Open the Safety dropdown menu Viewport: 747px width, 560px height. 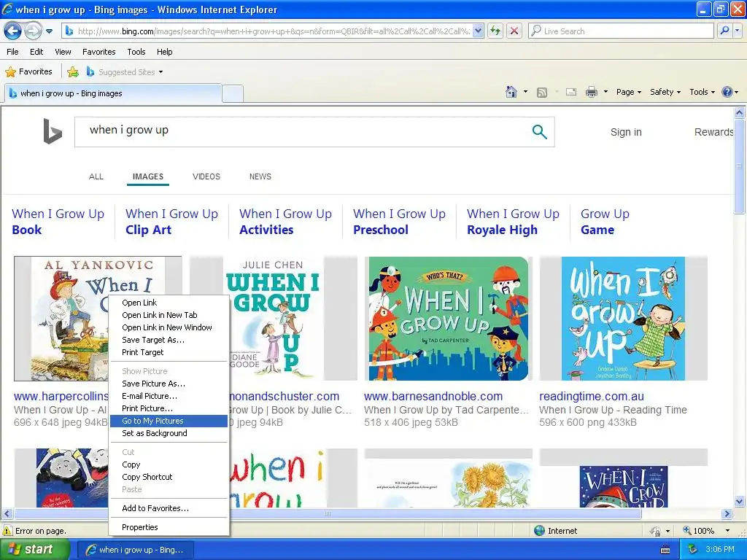tap(665, 92)
